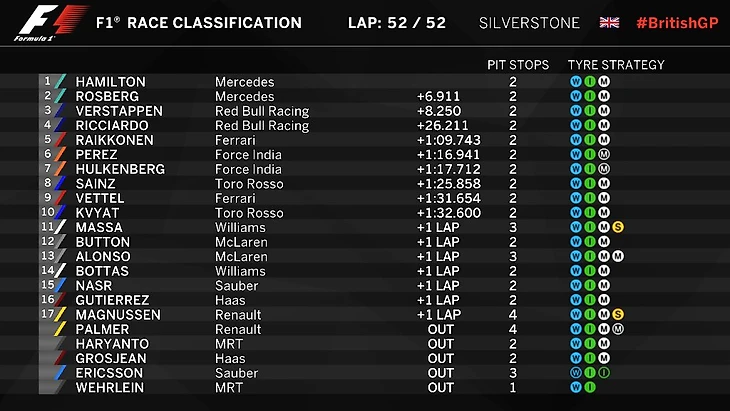Select the Tyre Strategy column header

click(x=616, y=65)
